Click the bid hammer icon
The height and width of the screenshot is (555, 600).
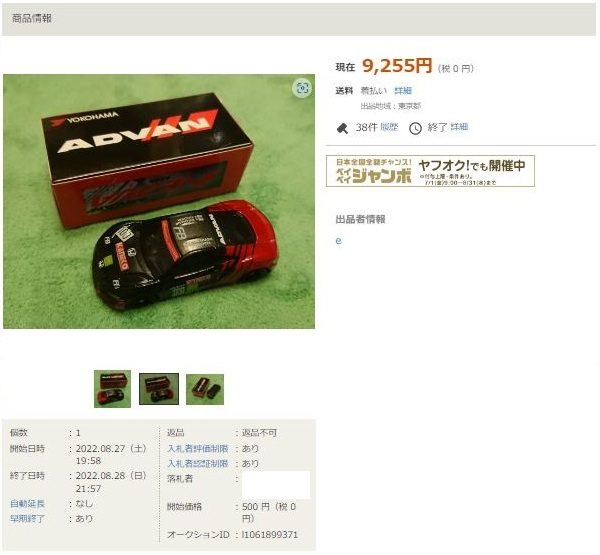[342, 128]
